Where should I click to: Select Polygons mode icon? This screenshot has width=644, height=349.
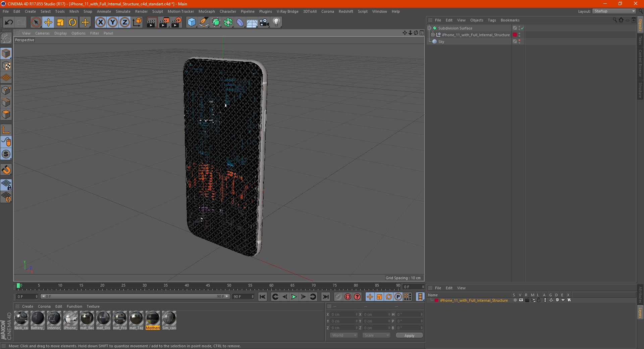coord(6,114)
